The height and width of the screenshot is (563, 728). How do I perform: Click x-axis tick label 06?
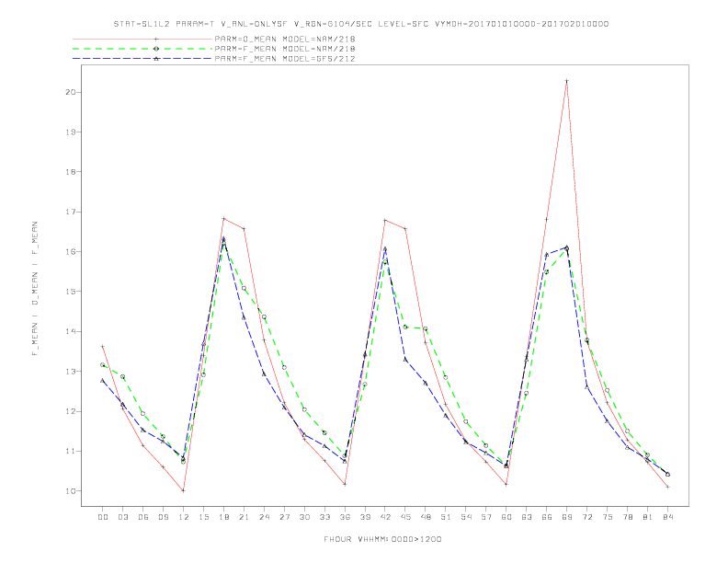tap(143, 517)
